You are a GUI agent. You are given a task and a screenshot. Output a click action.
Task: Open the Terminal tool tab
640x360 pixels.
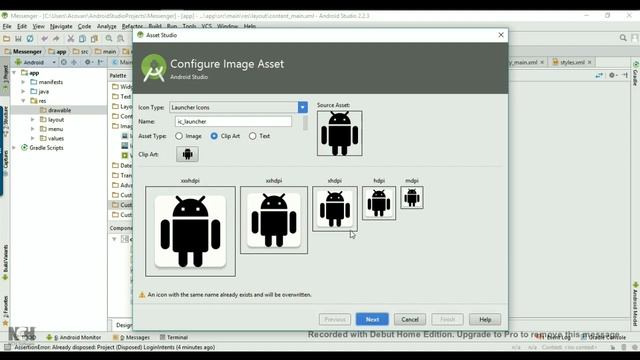point(174,337)
